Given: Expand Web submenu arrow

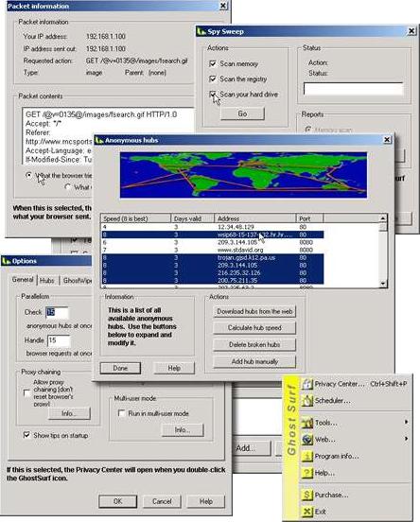Looking at the screenshot, I should click(406, 439).
